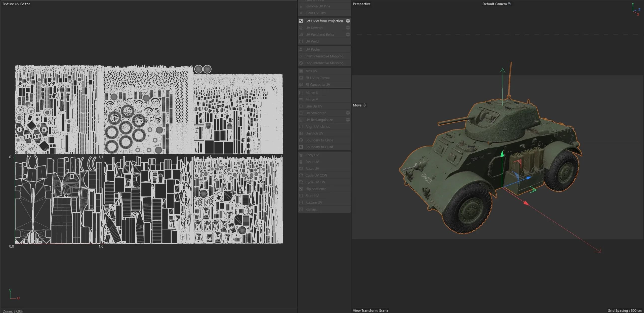Click the Copy UV icon
The width and height of the screenshot is (644, 313).
[301, 155]
